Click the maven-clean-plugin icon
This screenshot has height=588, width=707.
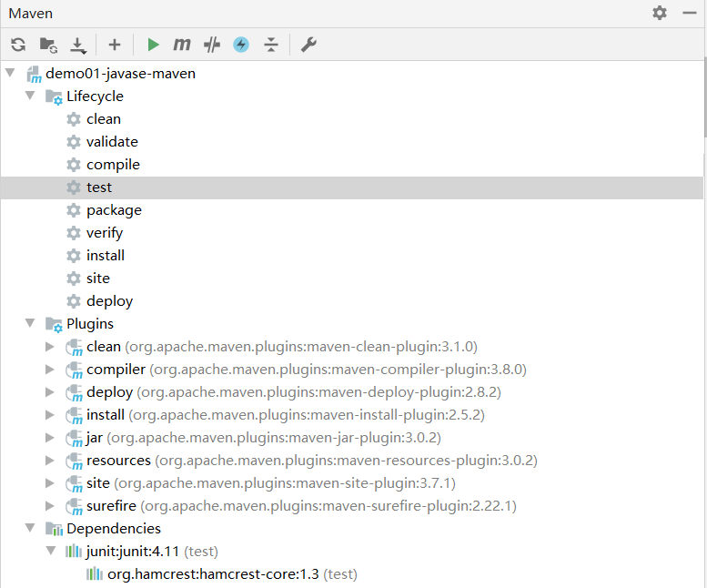click(x=74, y=348)
